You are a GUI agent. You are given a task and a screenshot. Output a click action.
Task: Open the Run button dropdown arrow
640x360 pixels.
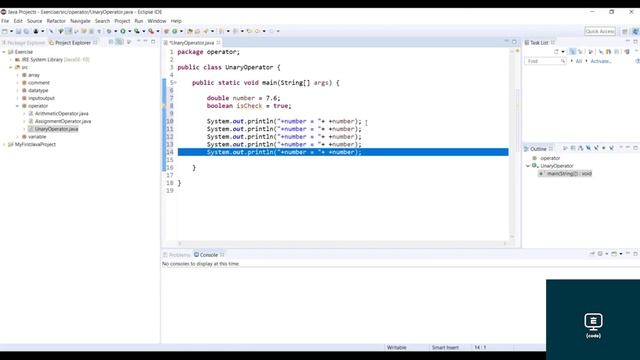coord(130,31)
